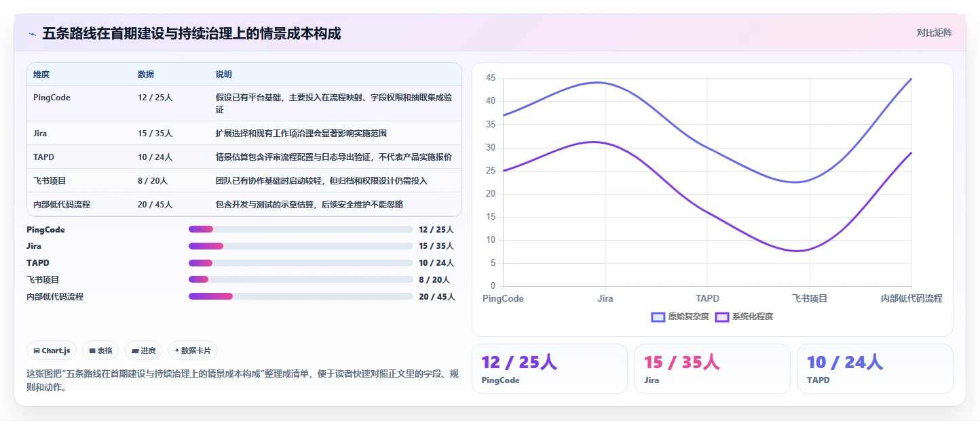Click the PingCode label beside its progress bar
This screenshot has width=980, height=421.
[45, 230]
